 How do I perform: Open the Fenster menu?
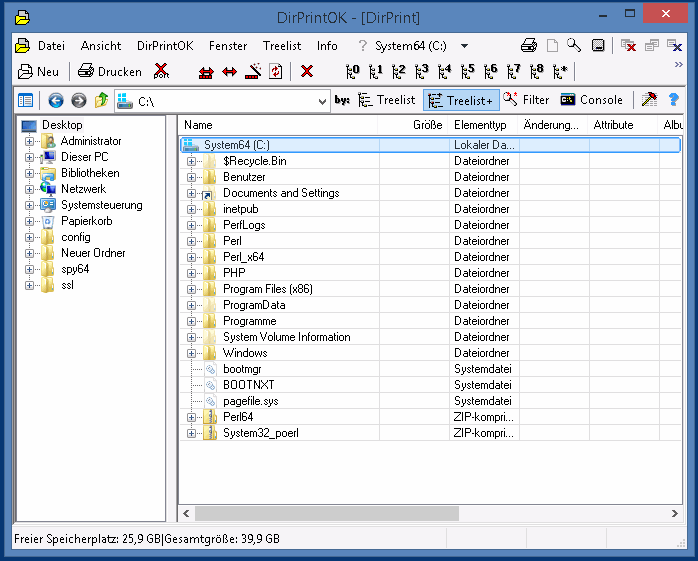click(228, 46)
